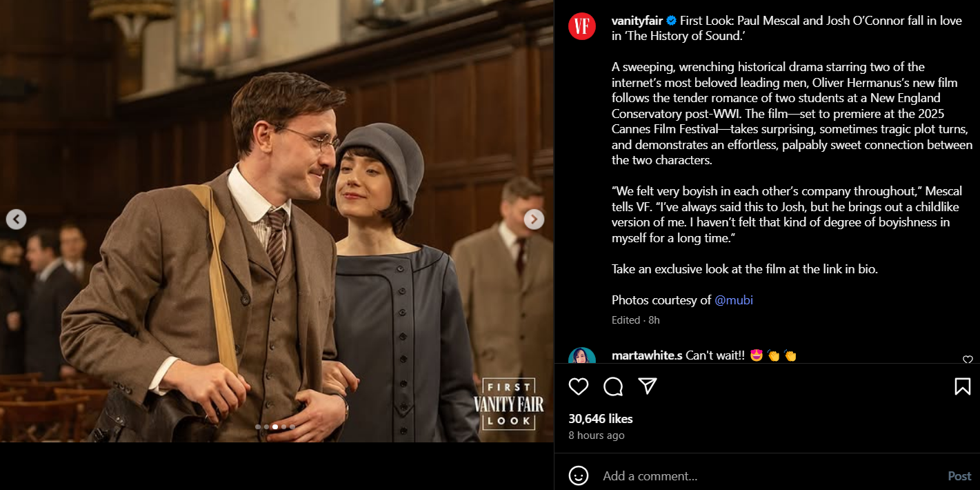Click the martawhite.s commenter username

tap(647, 355)
